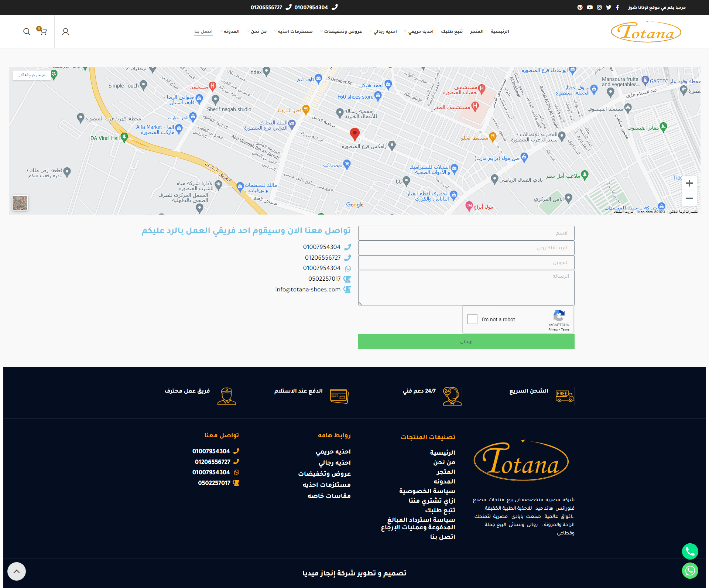Open the user account icon
The width and height of the screenshot is (709, 588).
click(65, 31)
